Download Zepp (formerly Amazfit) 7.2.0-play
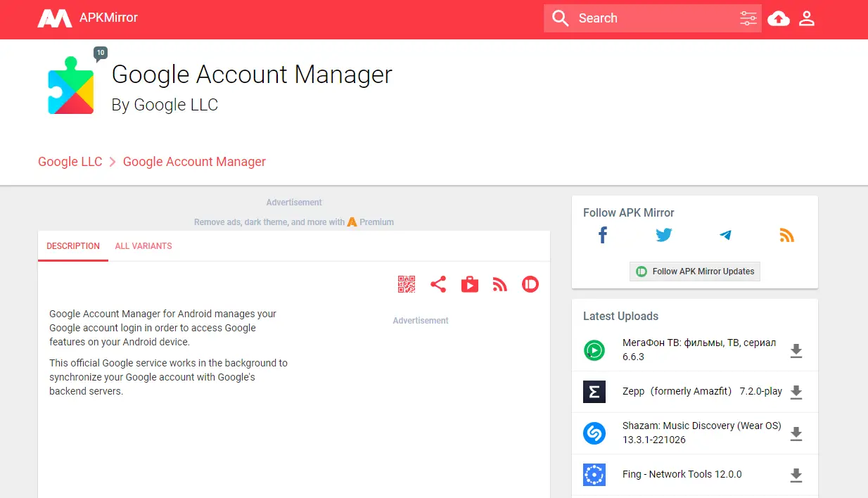868x498 pixels. [796, 392]
